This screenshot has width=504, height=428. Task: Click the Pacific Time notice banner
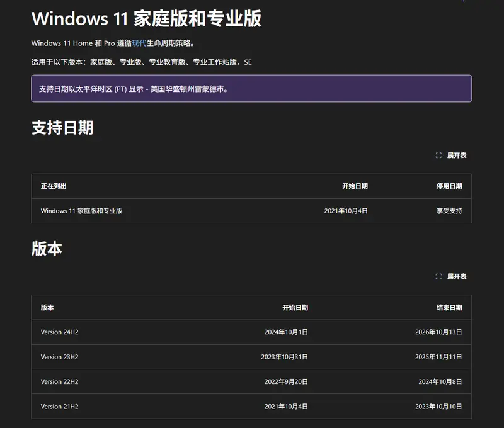point(252,88)
